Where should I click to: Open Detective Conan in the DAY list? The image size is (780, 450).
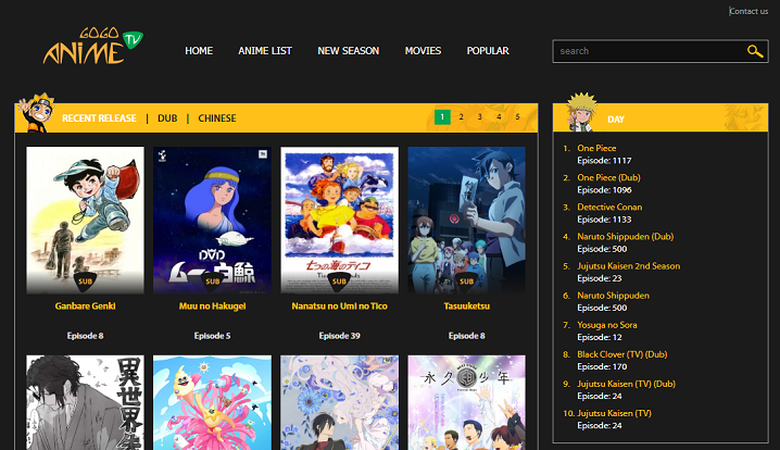coord(609,207)
